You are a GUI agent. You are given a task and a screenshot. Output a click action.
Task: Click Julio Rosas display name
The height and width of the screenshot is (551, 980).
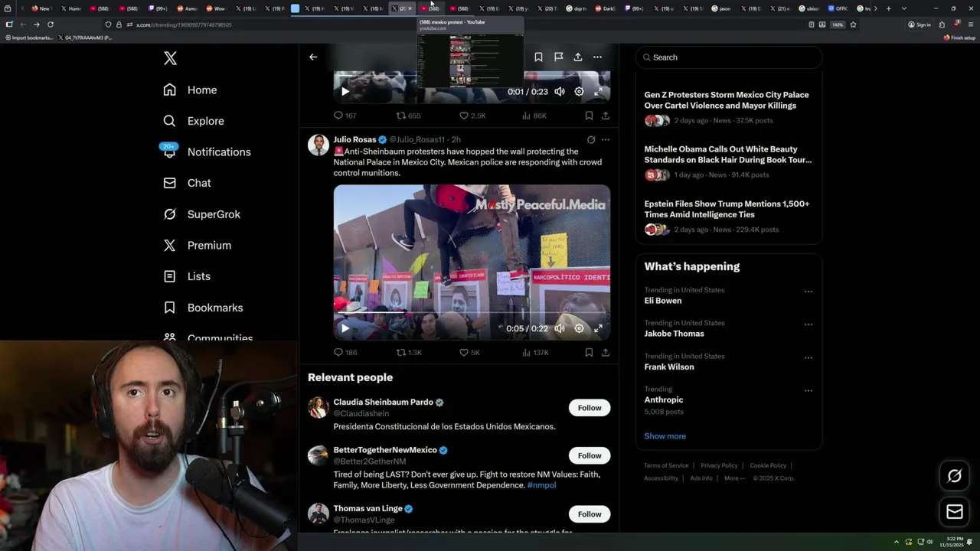[354, 139]
